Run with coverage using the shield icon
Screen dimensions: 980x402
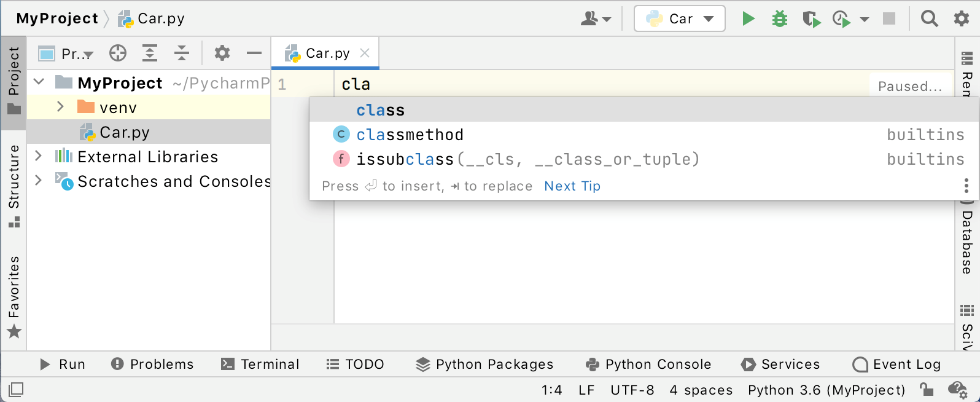tap(811, 19)
